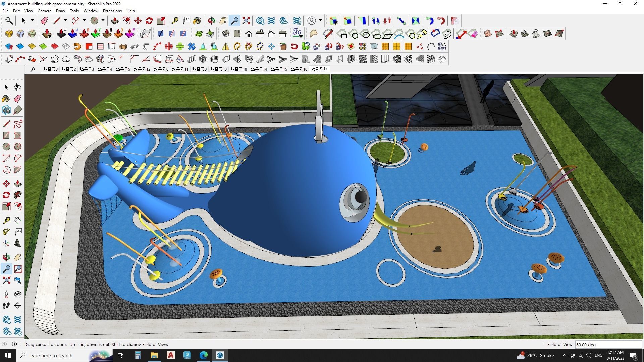This screenshot has width=644, height=362.
Task: Activate the Look Around eye tool
Action: click(x=18, y=294)
